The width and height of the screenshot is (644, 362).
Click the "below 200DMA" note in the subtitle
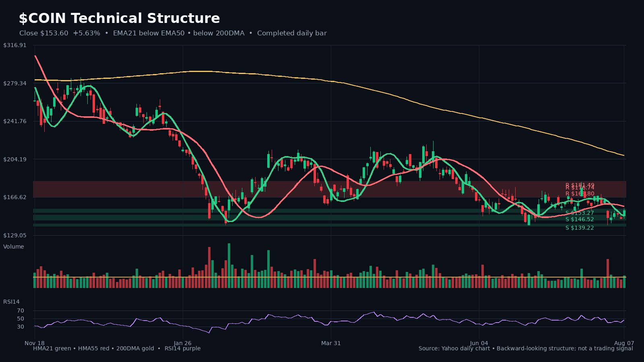click(x=219, y=33)
